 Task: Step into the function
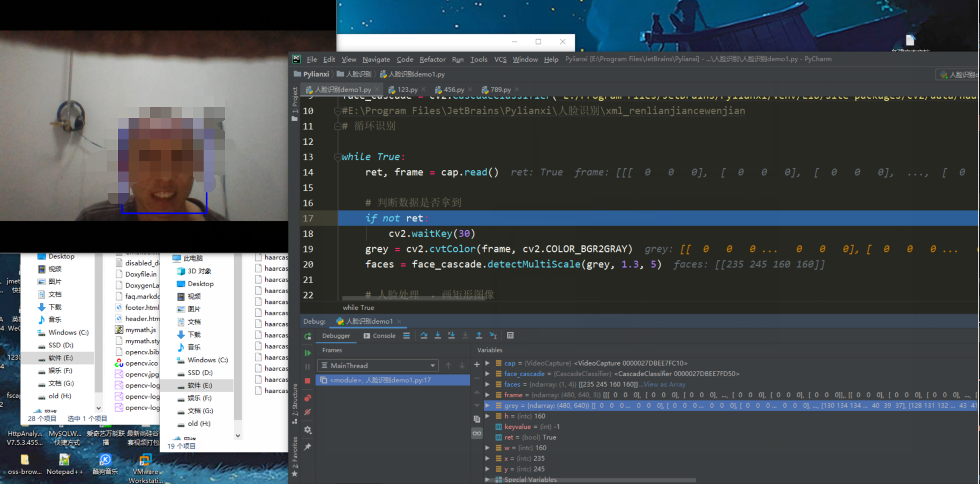[x=438, y=336]
